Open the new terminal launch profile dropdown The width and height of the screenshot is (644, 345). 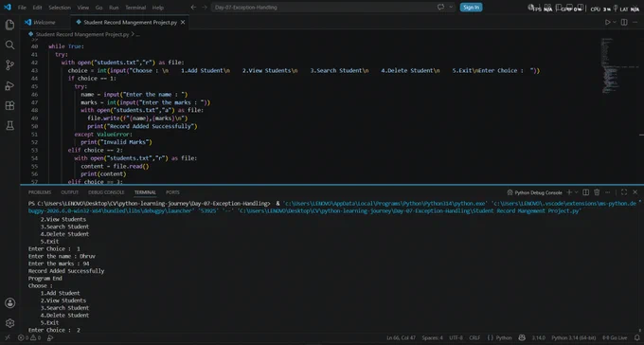(x=576, y=192)
